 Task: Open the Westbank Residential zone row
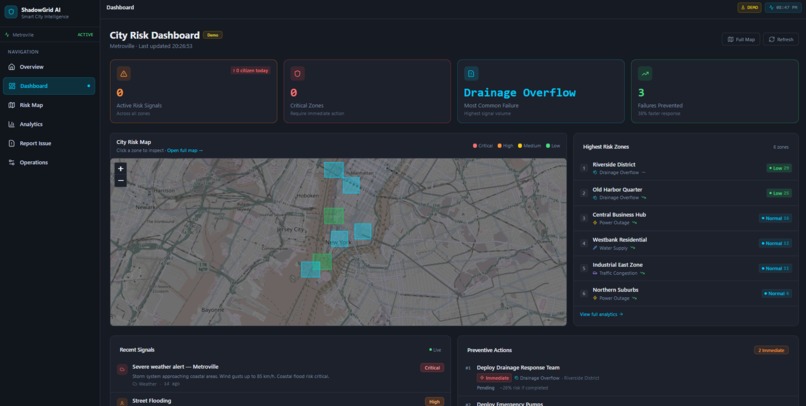686,244
